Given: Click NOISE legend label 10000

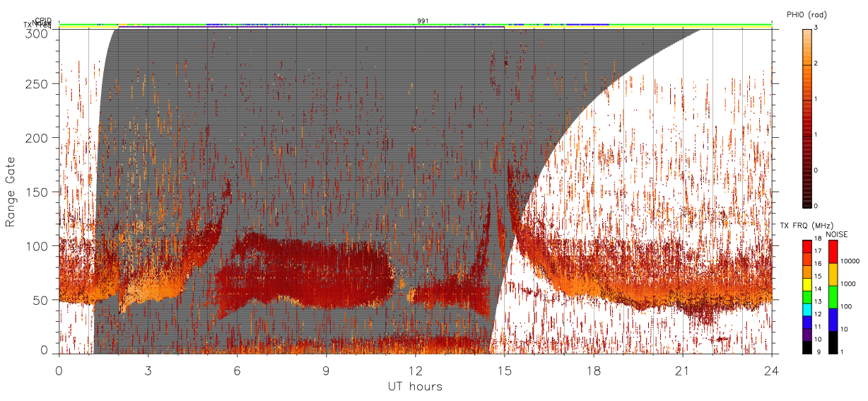Looking at the screenshot, I should 850,261.
